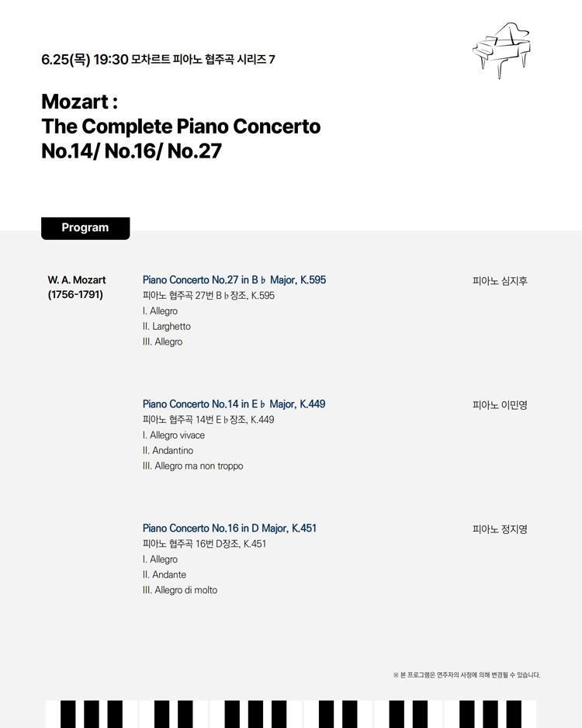Select composer name W. A. Mozart
The image size is (582, 728).
(x=77, y=280)
